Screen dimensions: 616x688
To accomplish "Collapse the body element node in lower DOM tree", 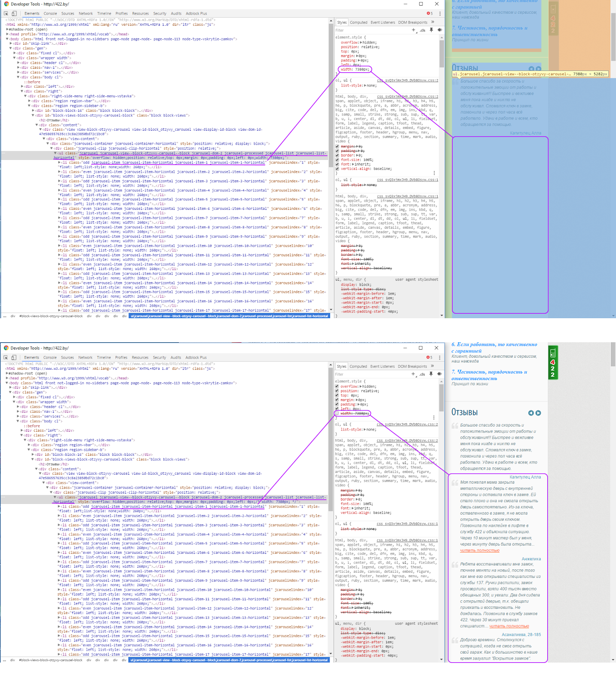I will point(7,383).
